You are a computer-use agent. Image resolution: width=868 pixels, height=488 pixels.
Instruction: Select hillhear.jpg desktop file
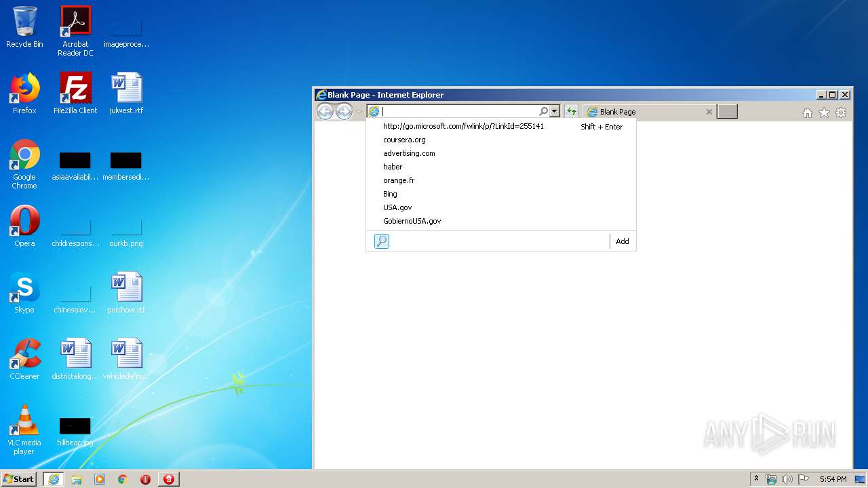[75, 432]
